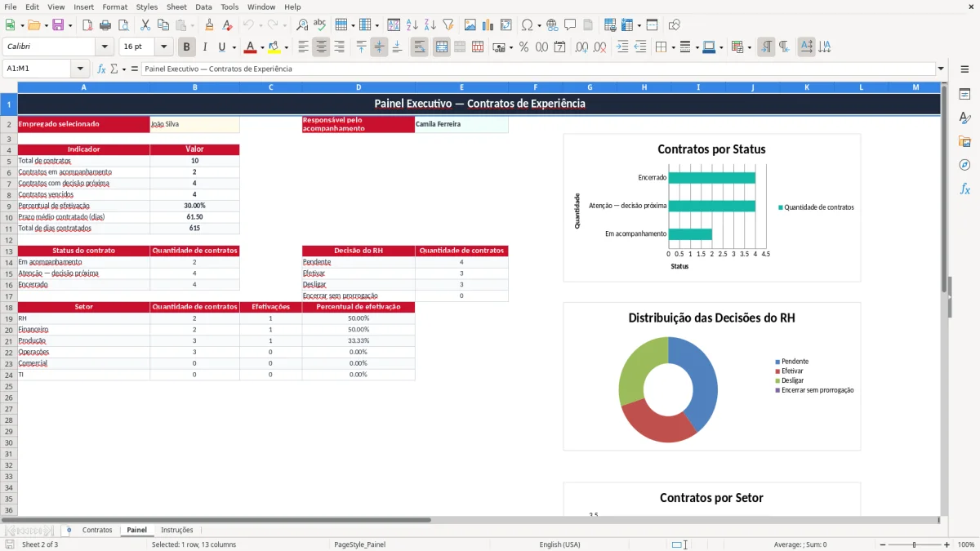
Task: Expand the formula bar
Action: pos(941,69)
